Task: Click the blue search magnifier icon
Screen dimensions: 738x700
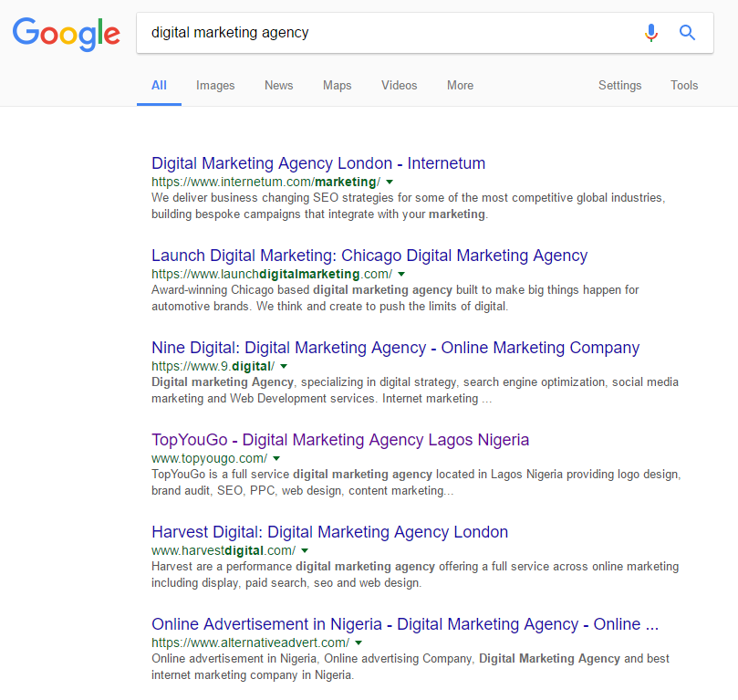Action: click(x=687, y=33)
